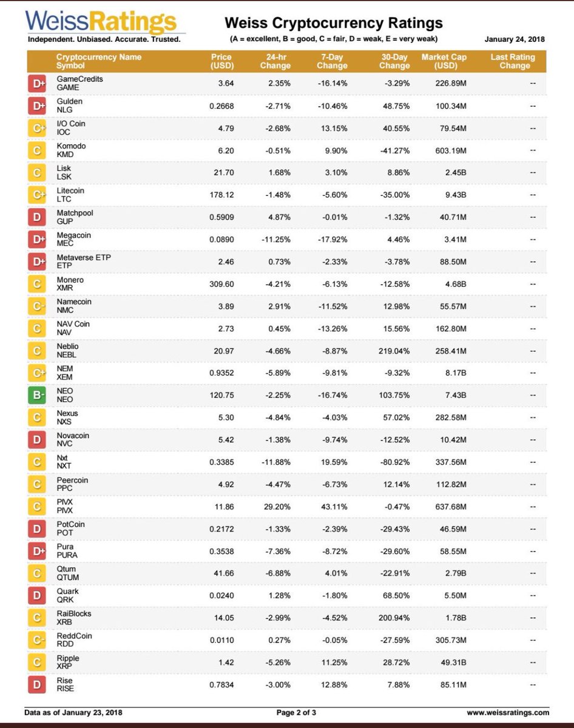Image resolution: width=574 pixels, height=728 pixels.
Task: Open the www.weissratings.com link
Action: point(508,712)
